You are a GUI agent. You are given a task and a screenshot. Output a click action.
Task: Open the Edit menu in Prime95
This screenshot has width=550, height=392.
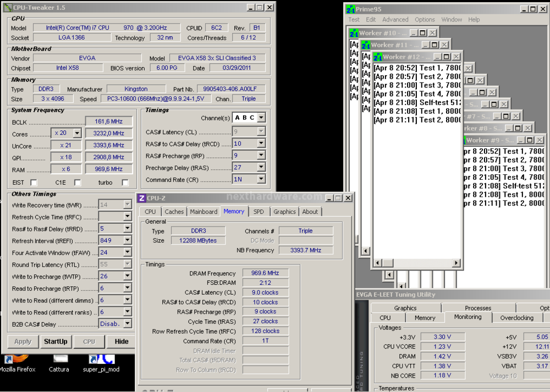[371, 20]
